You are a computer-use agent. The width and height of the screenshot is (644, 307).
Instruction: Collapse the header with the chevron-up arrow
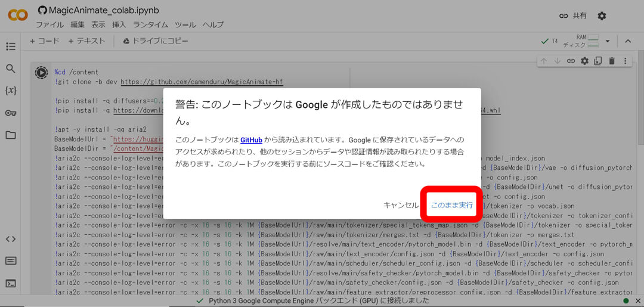coord(628,41)
